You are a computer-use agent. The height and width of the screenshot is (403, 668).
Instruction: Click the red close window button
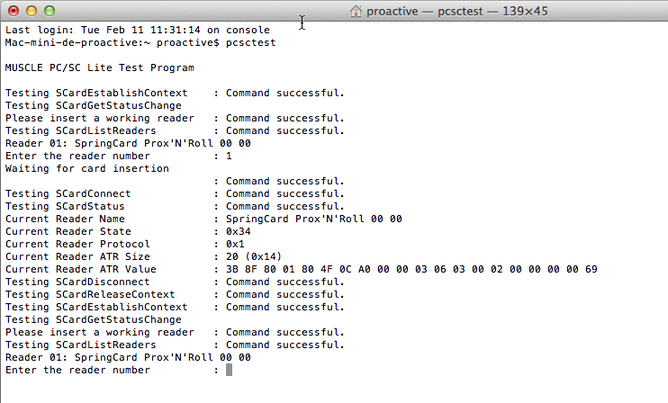[x=14, y=11]
